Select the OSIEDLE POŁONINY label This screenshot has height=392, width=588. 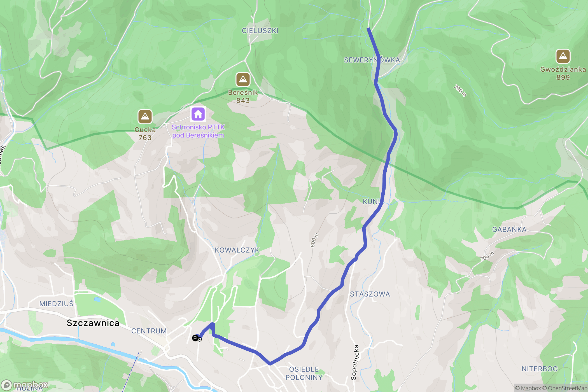tap(304, 373)
